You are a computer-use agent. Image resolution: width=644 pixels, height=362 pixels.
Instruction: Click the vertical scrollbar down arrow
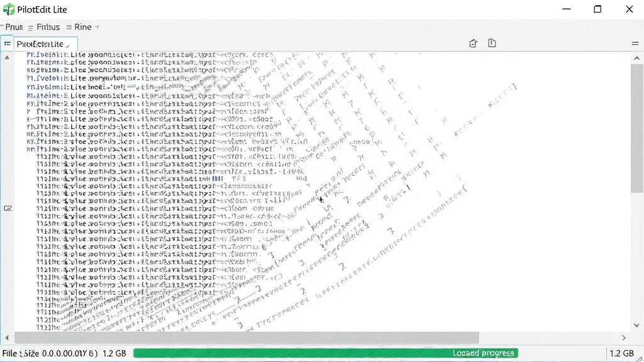click(x=636, y=326)
